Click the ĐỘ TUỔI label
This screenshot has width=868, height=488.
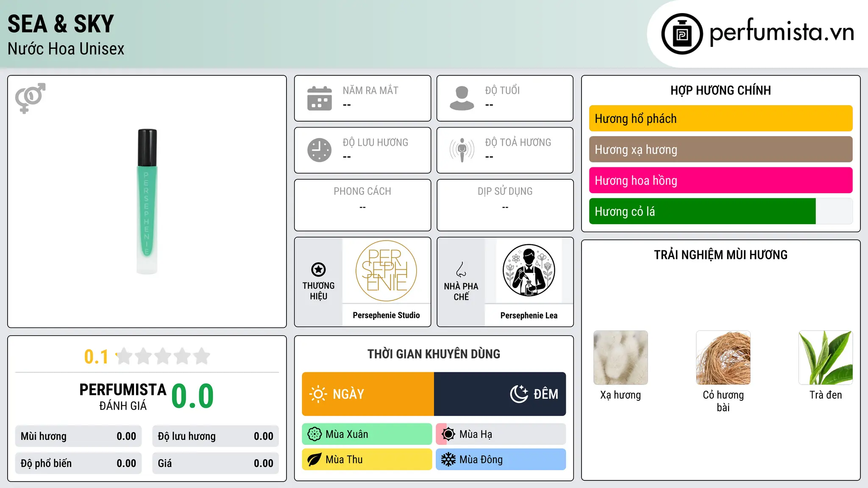point(502,91)
